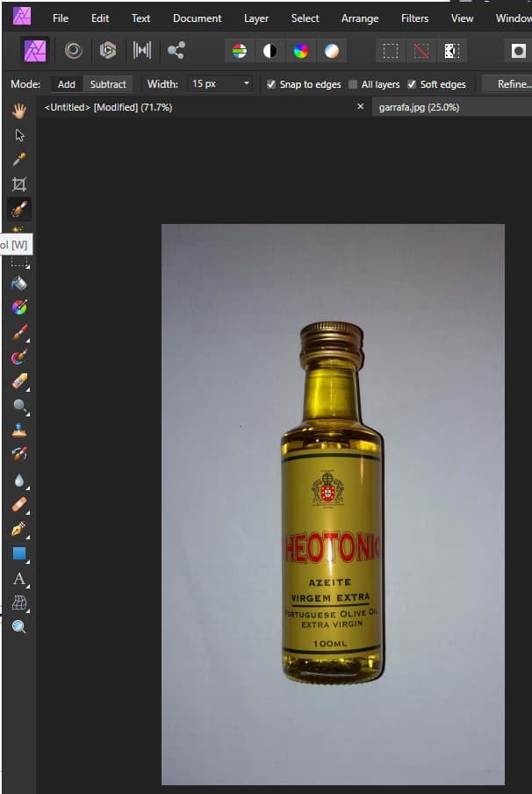Screen dimensions: 532x794
Task: Open the View menu
Action: click(462, 18)
